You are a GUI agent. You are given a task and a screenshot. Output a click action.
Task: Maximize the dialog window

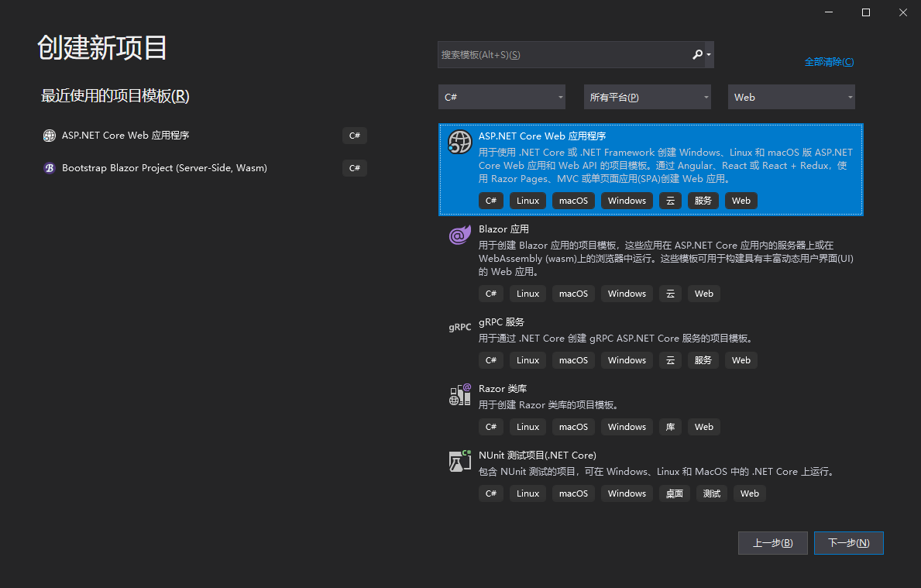[866, 12]
